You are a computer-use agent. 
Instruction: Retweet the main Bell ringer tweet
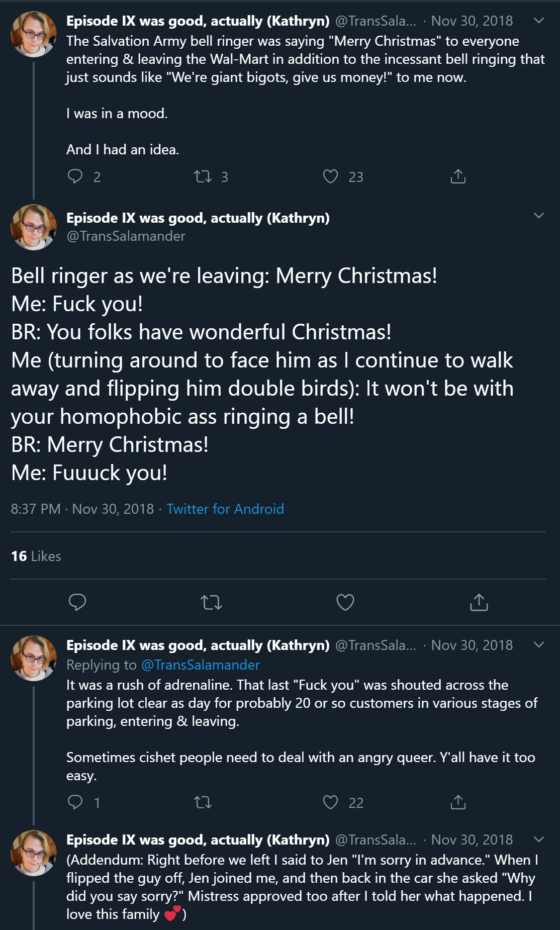tap(211, 602)
